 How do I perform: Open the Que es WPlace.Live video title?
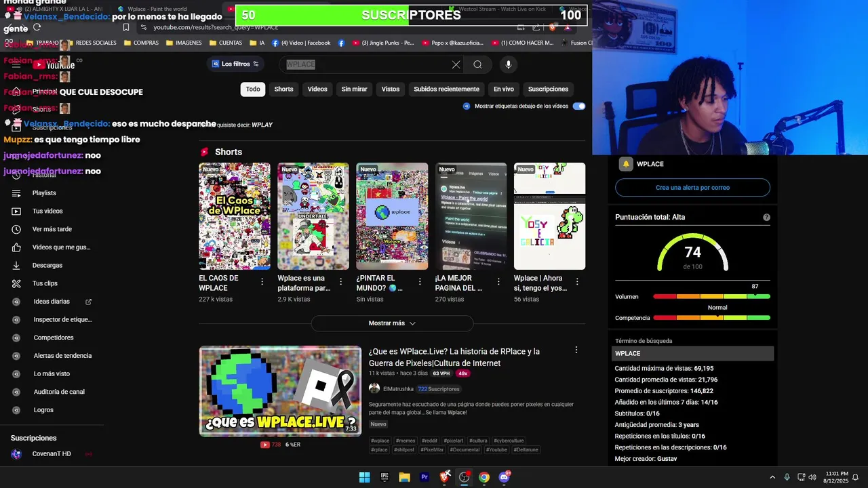point(454,357)
